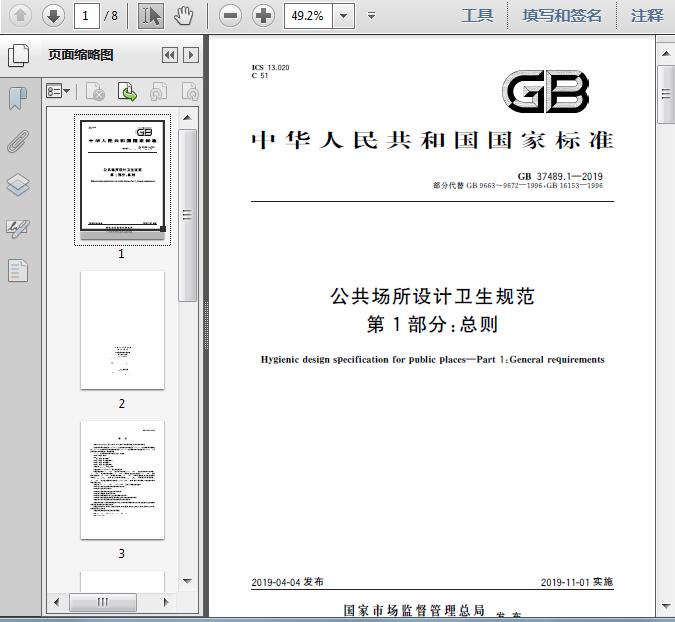This screenshot has width=675, height=622.
Task: Click the page number input field
Action: (x=87, y=16)
